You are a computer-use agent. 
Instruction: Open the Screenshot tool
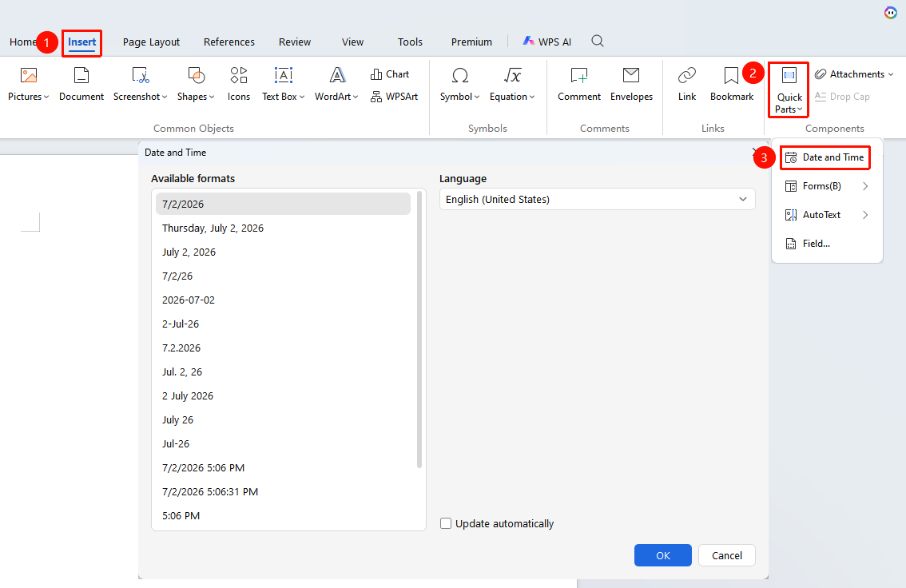point(141,84)
